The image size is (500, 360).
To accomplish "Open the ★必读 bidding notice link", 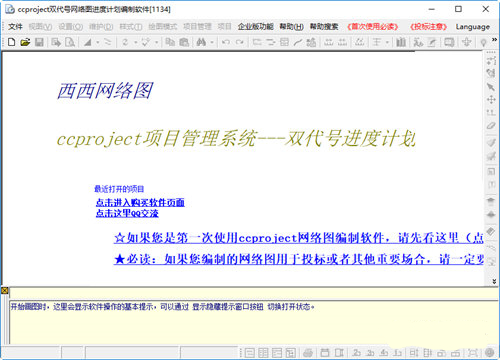I will [x=299, y=259].
